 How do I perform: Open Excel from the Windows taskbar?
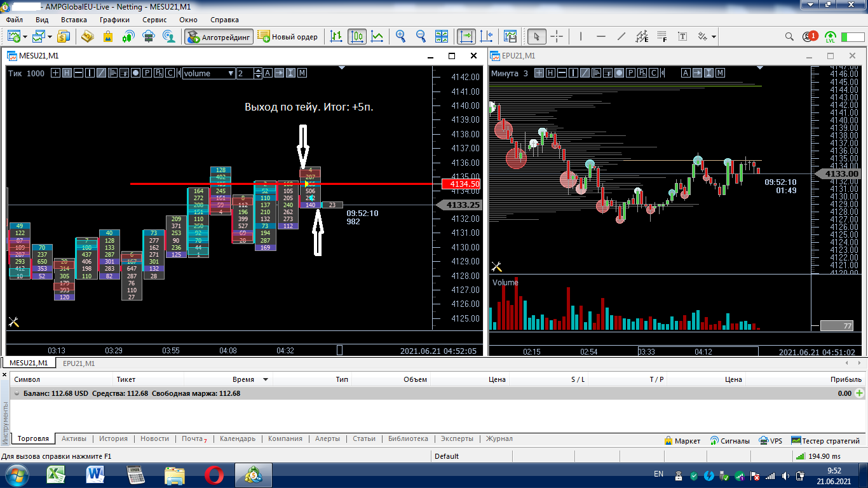tap(57, 475)
